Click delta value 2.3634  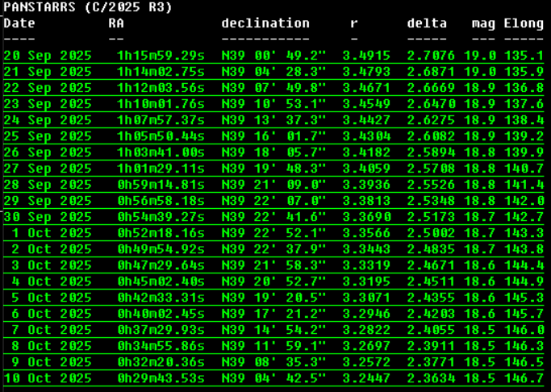coord(431,378)
